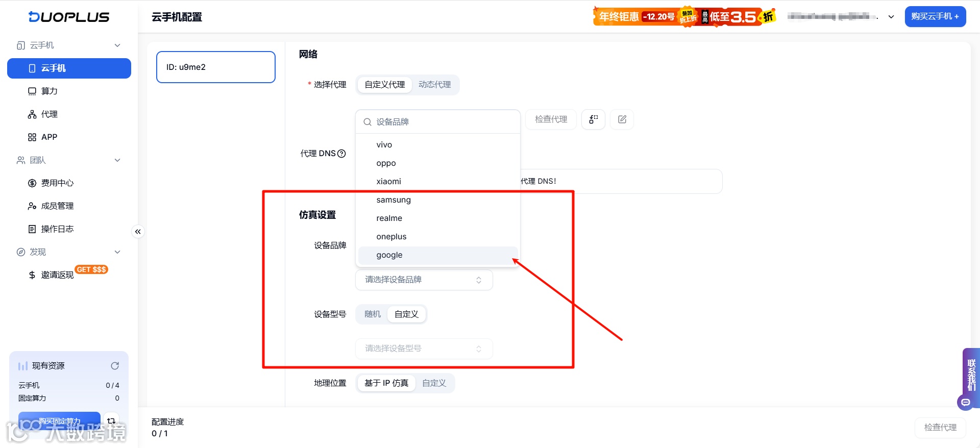
Task: Choose realme from the brand list
Action: (x=438, y=218)
